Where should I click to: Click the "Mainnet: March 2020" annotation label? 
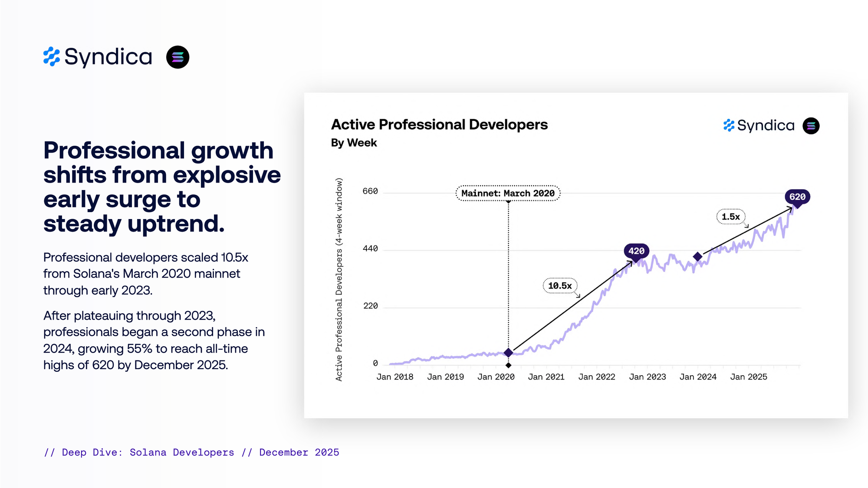[508, 193]
